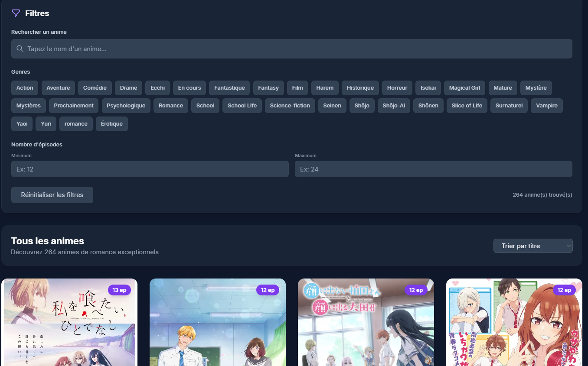The height and width of the screenshot is (366, 588).
Task: Click the Minimum episodes input
Action: point(150,169)
